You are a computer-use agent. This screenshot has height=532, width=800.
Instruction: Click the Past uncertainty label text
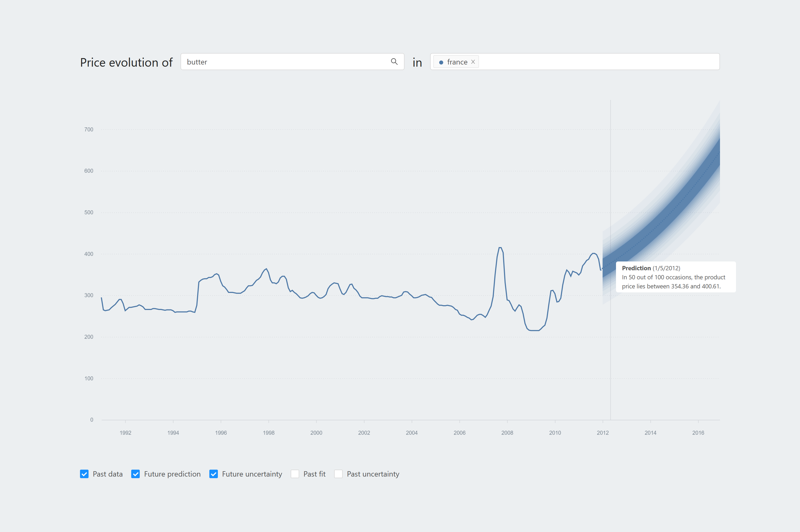coord(373,474)
